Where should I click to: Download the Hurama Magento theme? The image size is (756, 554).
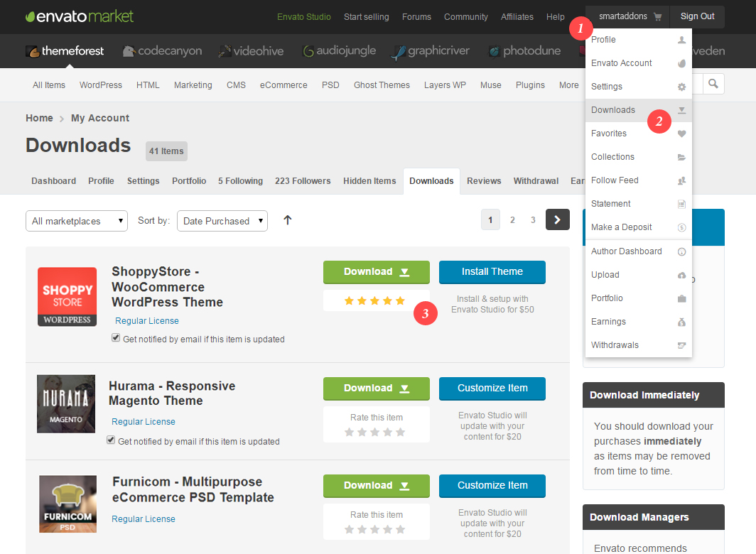pos(376,388)
